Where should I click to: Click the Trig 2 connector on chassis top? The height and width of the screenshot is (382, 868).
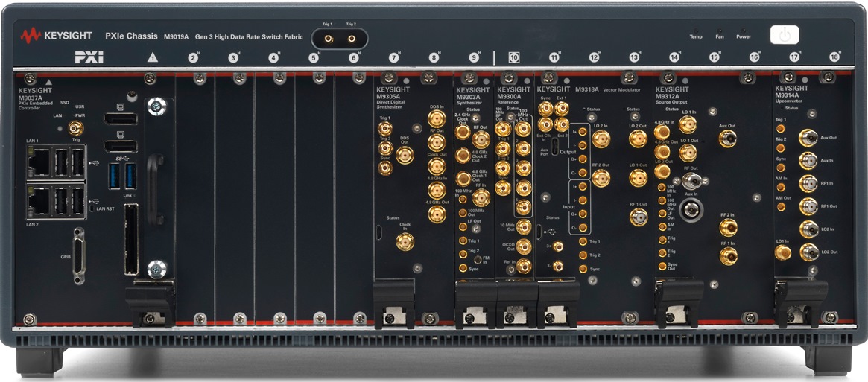[351, 34]
